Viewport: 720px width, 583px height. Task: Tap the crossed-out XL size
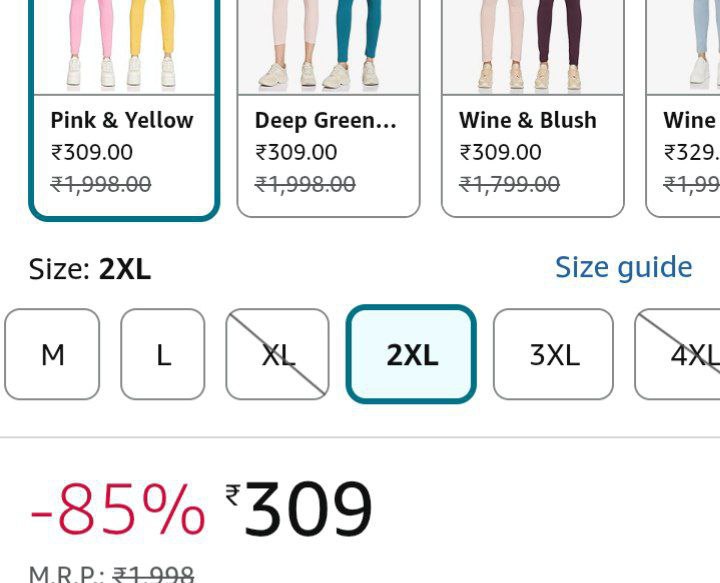pyautogui.click(x=277, y=355)
